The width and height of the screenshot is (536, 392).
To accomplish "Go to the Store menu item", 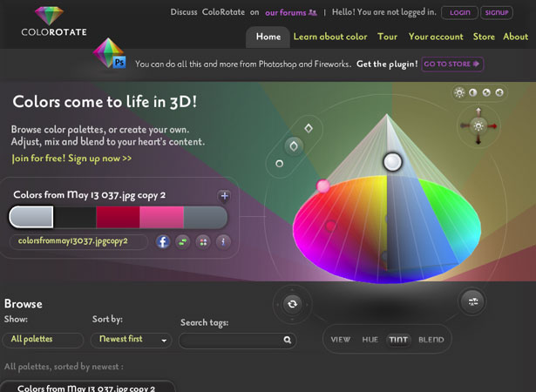I will point(484,37).
